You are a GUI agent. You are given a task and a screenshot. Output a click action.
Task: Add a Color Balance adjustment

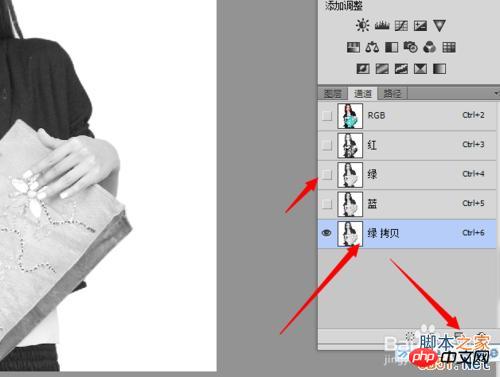tap(372, 47)
